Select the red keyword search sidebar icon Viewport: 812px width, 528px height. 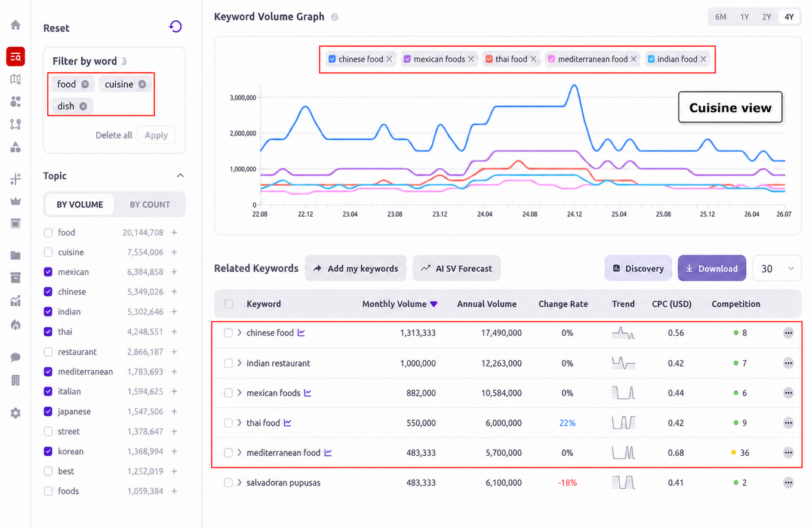tap(16, 56)
